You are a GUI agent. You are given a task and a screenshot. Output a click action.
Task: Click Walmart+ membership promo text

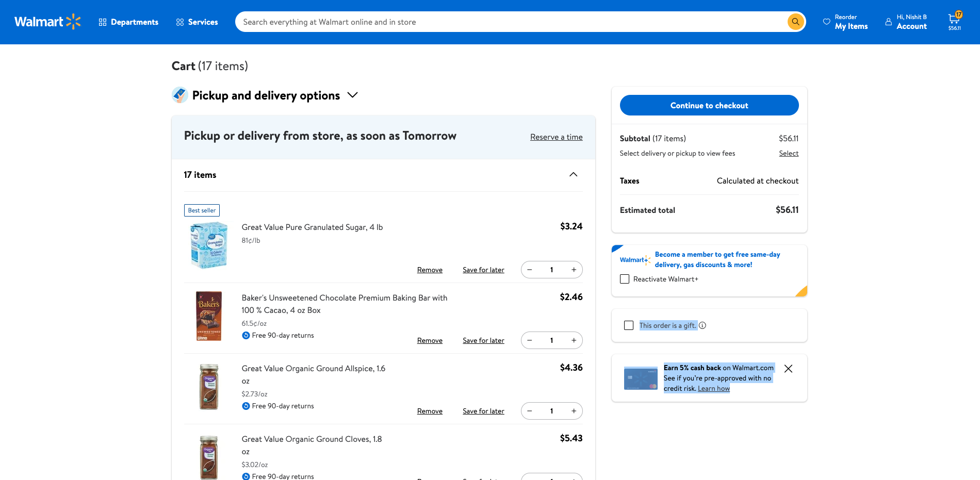(x=717, y=260)
